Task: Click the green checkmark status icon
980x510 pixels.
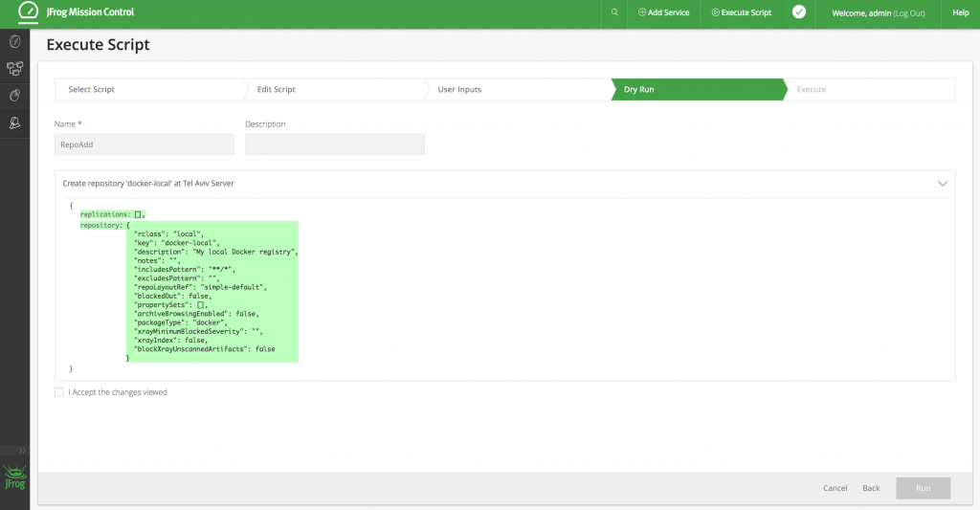Action: (x=799, y=11)
